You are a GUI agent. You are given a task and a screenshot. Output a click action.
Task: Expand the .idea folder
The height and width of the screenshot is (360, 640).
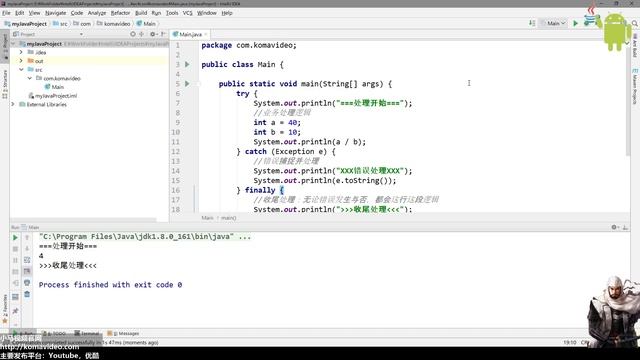[x=21, y=52]
